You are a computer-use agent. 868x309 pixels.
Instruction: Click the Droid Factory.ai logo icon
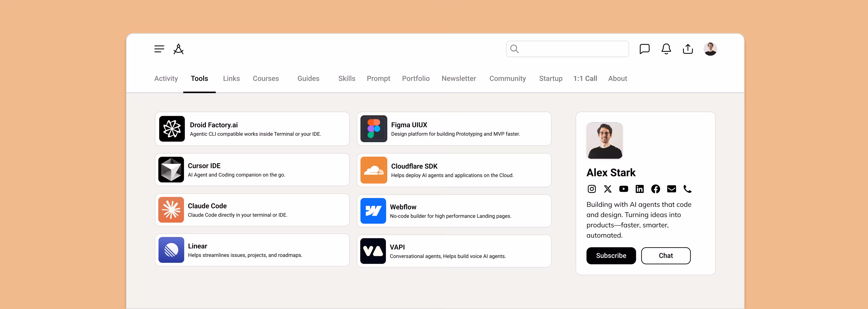click(172, 129)
